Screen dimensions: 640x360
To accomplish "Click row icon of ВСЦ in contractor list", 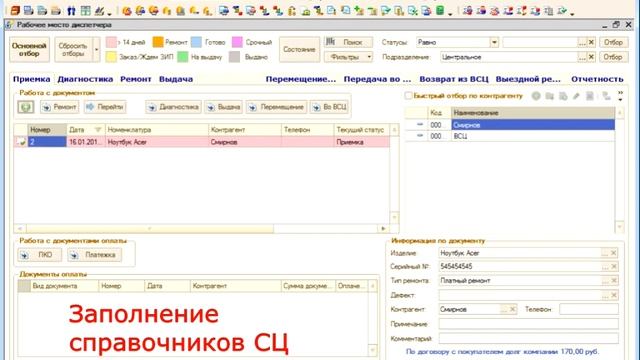I will coord(420,136).
